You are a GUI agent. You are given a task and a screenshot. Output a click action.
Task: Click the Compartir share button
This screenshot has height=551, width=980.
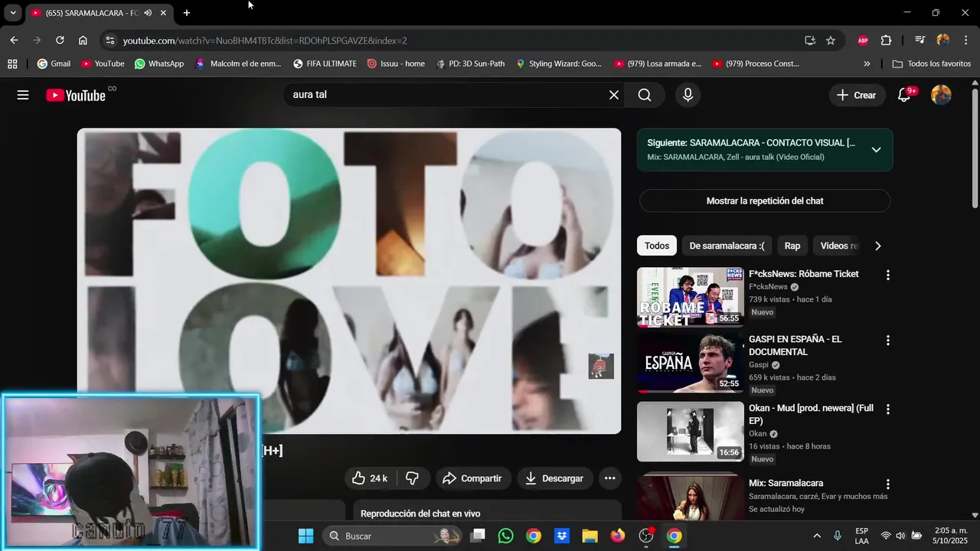[473, 478]
